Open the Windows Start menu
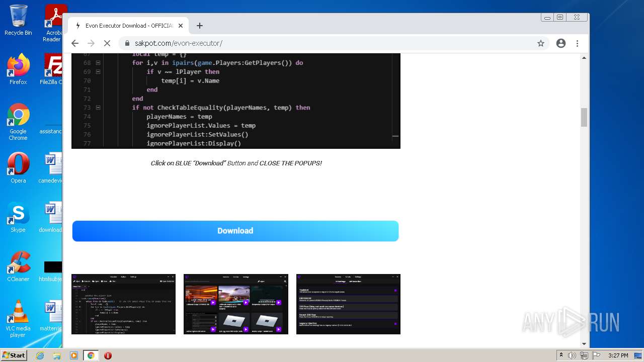 pos(14,355)
